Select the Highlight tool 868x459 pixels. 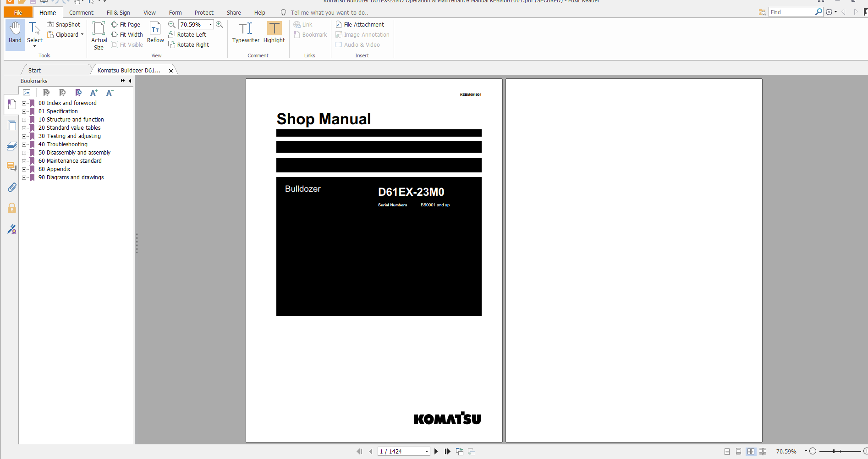click(274, 33)
